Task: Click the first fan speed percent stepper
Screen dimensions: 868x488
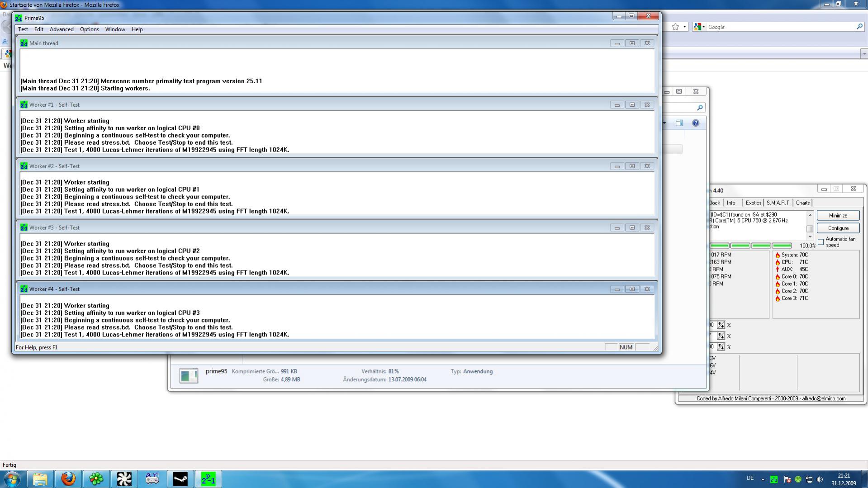Action: coord(721,325)
